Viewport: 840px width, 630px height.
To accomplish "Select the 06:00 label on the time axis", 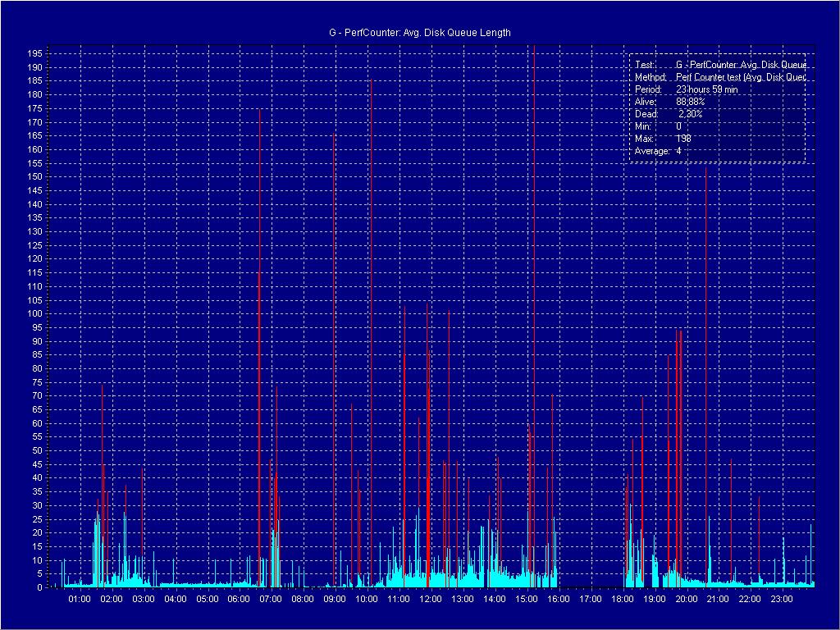I will tap(239, 600).
